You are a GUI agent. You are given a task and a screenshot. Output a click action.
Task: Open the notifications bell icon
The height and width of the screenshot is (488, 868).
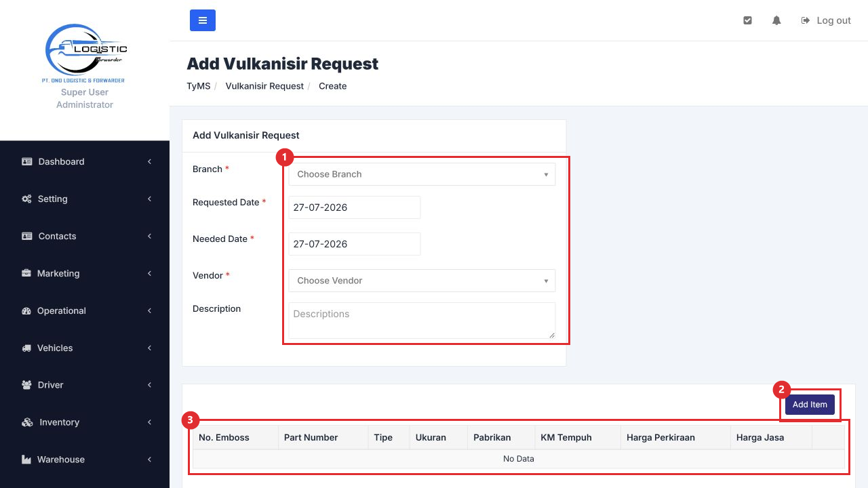pyautogui.click(x=776, y=20)
